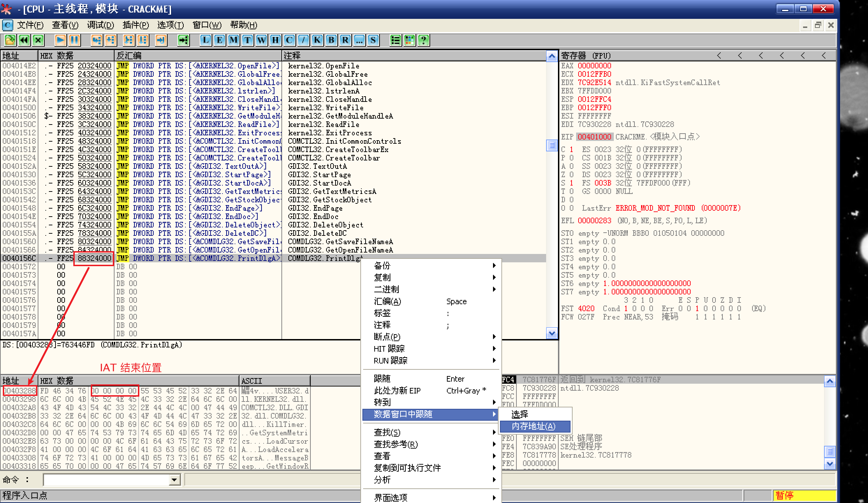Open Executable modules E window icon
This screenshot has width=868, height=503.
219,40
